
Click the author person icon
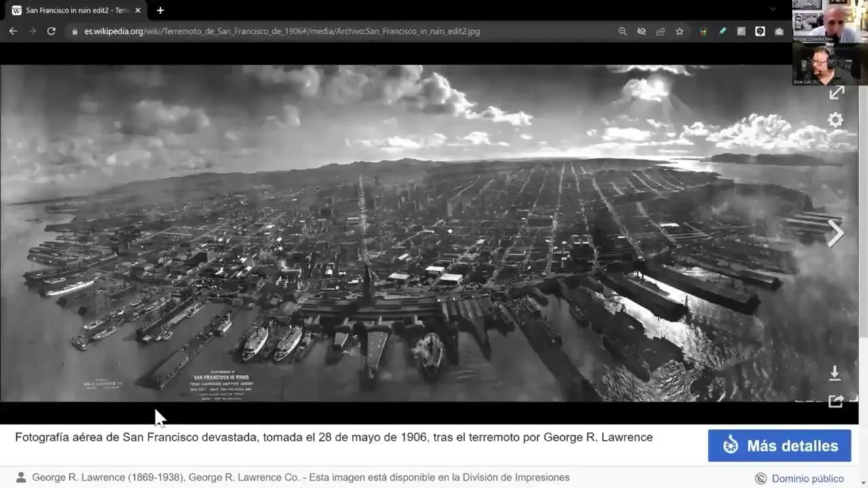coord(21,477)
